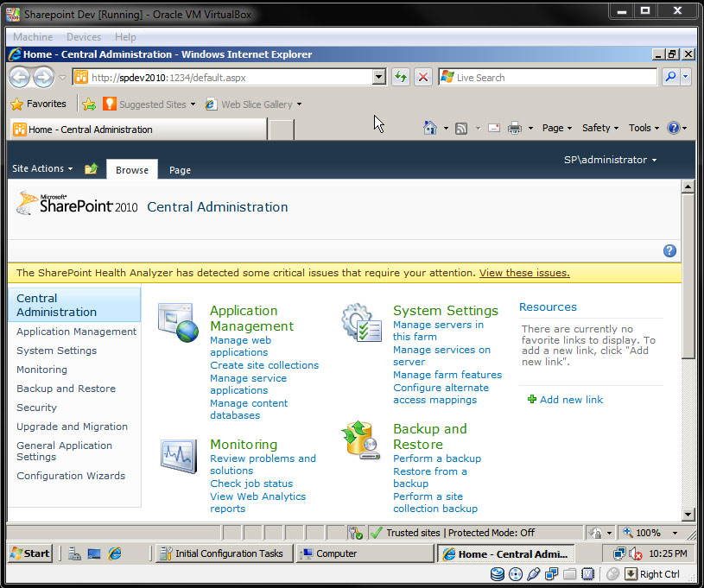
Task: Click the System Settings gear icon
Action: 361,323
